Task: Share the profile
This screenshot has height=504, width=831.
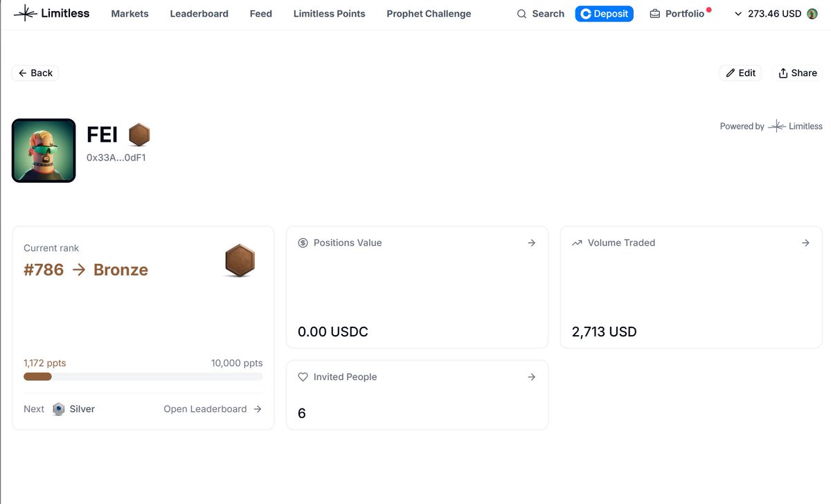Action: coord(797,73)
